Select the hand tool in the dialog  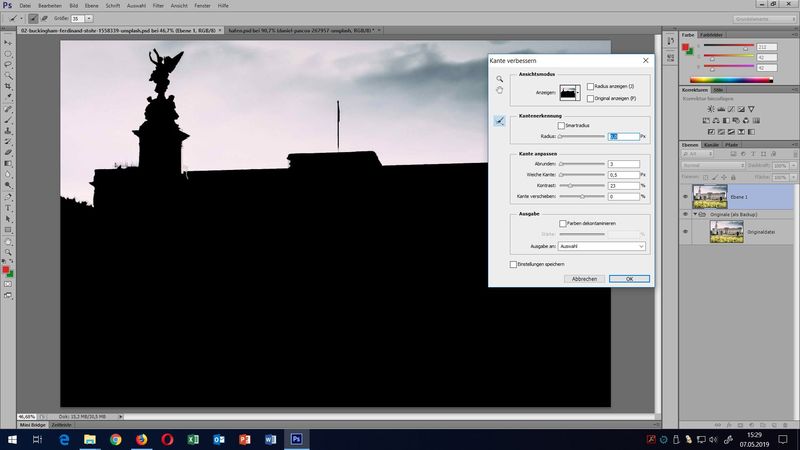pyautogui.click(x=499, y=90)
